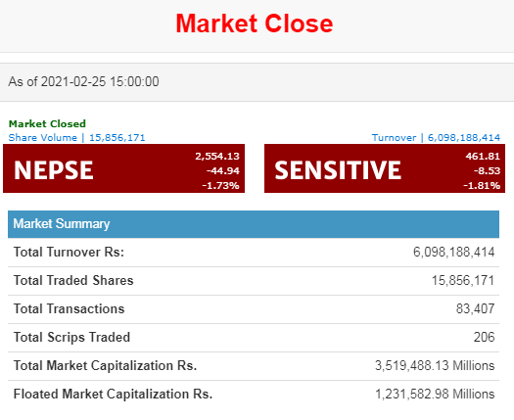Select the NEPSE index banner

tap(124, 168)
